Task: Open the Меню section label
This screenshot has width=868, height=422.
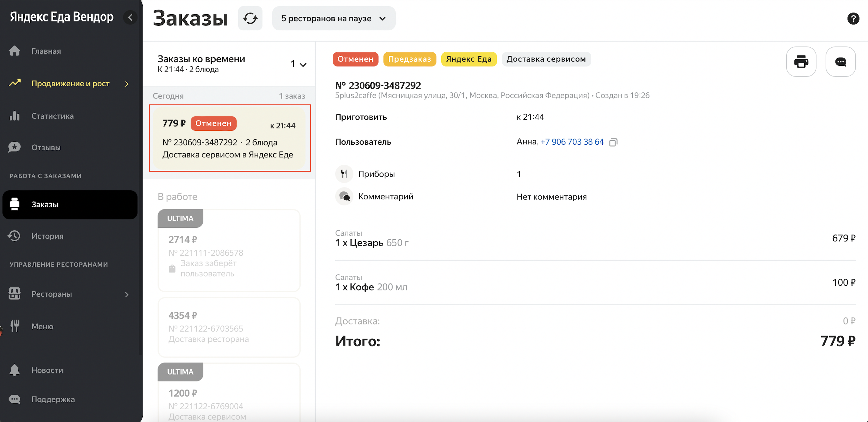Action: (42, 327)
